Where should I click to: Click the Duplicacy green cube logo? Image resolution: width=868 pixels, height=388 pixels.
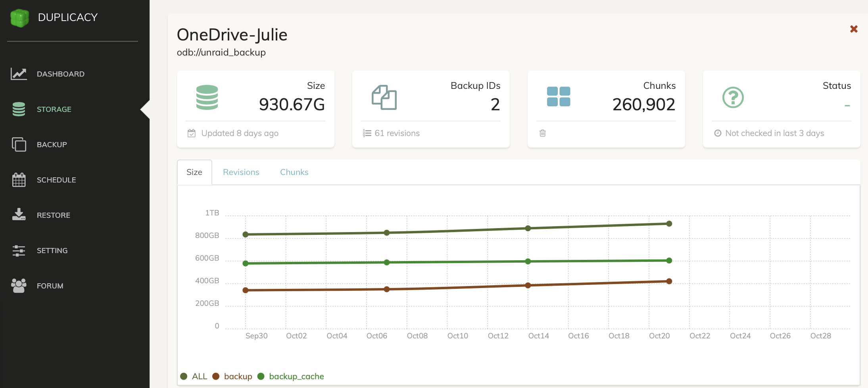(x=19, y=18)
